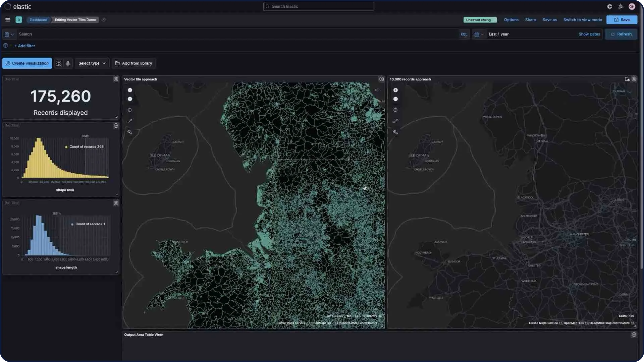The width and height of the screenshot is (644, 362).
Task: Show dates in the time picker
Action: pyautogui.click(x=589, y=34)
